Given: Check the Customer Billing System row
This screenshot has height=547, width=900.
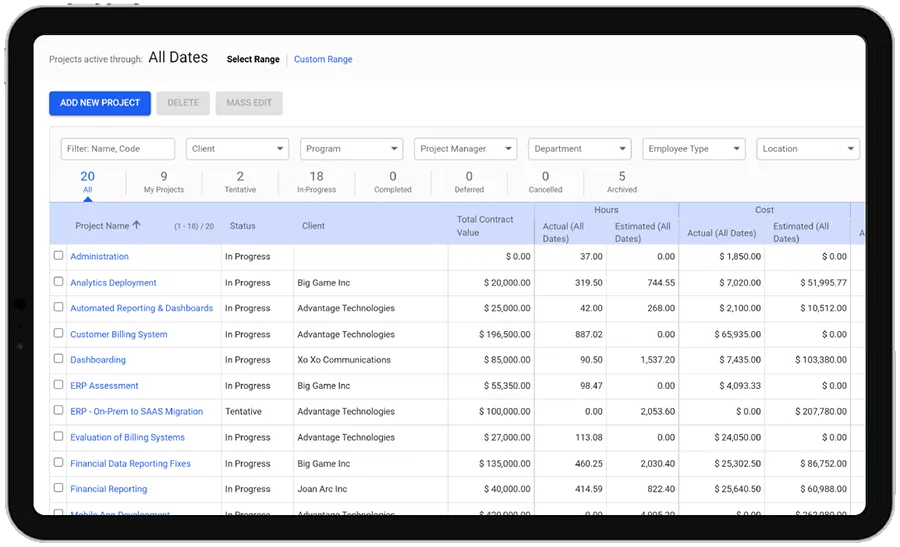Looking at the screenshot, I should coord(59,333).
